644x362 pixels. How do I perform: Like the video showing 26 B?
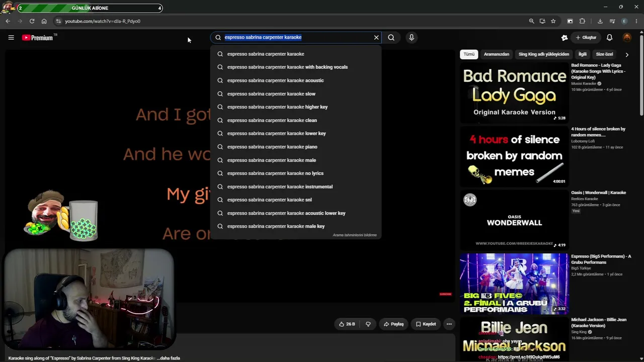pos(347,324)
